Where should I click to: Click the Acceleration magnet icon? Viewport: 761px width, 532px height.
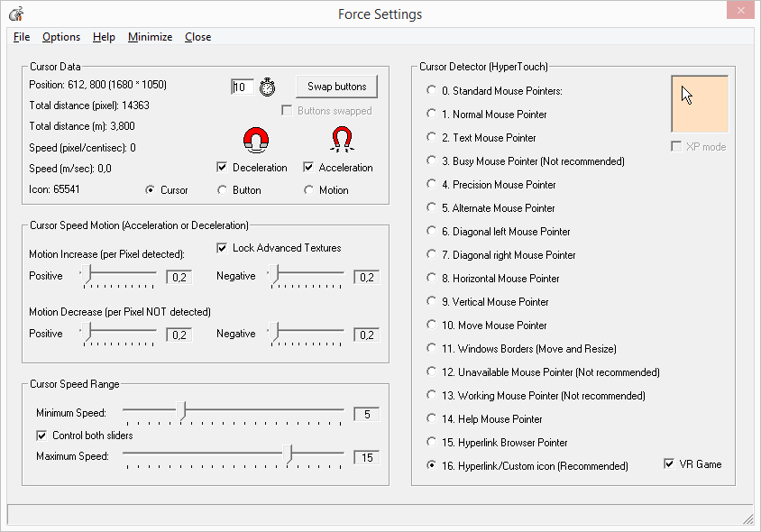point(342,140)
